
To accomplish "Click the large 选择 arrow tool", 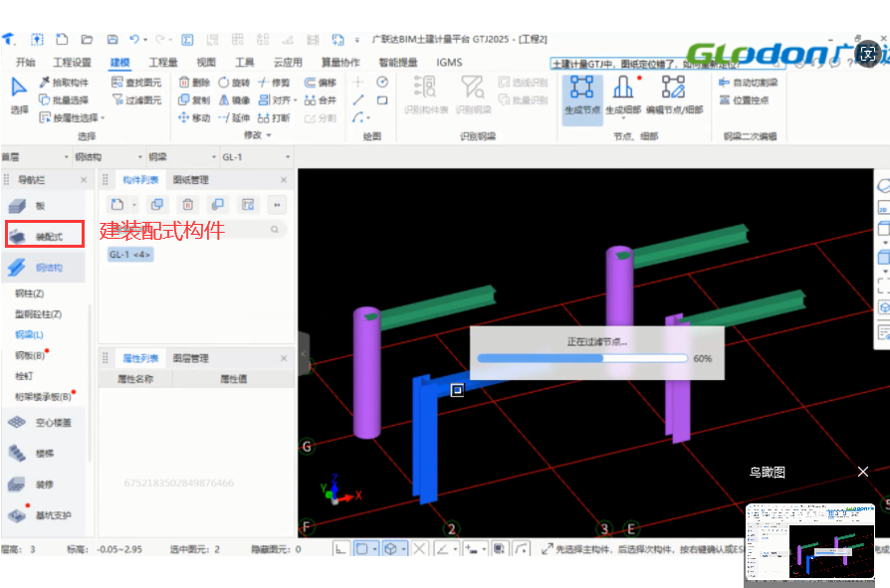I will [x=19, y=96].
